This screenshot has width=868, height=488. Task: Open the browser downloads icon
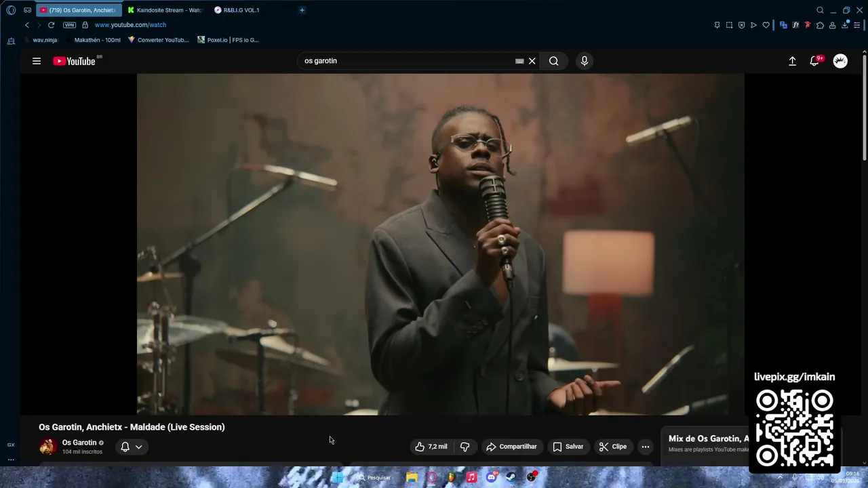845,25
